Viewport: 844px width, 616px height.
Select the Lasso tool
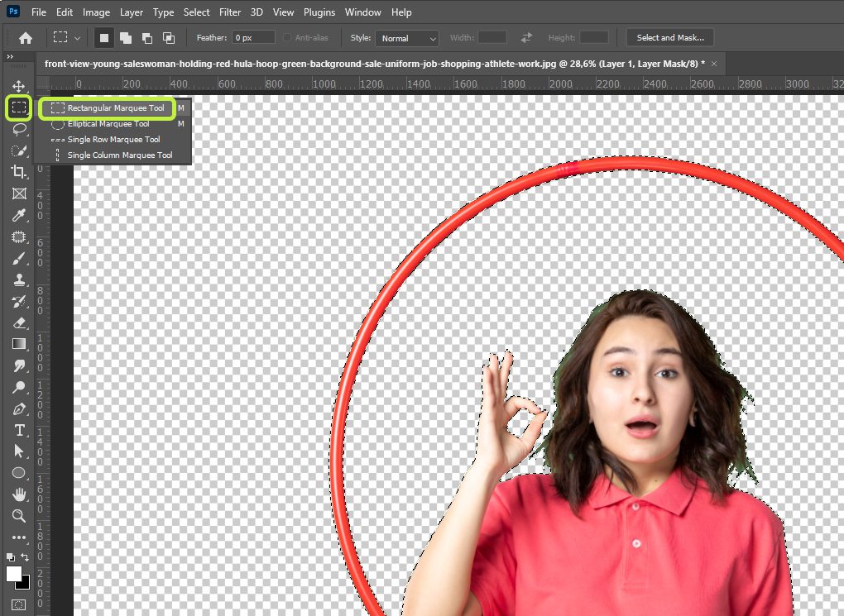(x=19, y=129)
